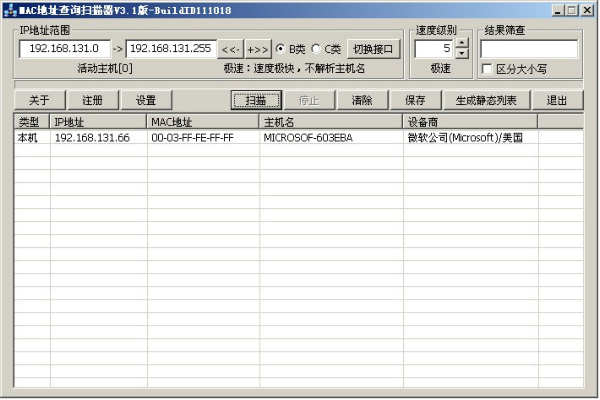Click the 扫描 (Scan) button

pos(256,100)
